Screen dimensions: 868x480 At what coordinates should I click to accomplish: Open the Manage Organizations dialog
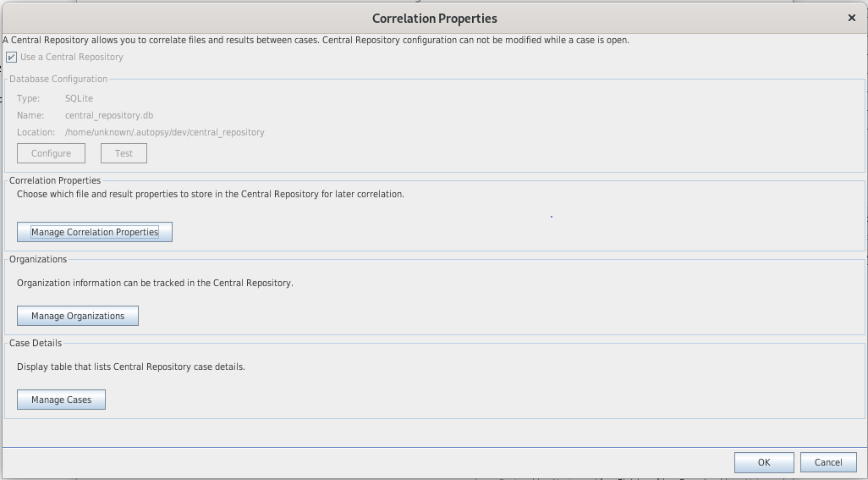coord(78,316)
